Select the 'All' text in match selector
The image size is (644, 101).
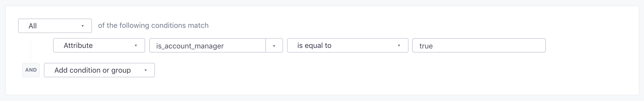pyautogui.click(x=33, y=26)
